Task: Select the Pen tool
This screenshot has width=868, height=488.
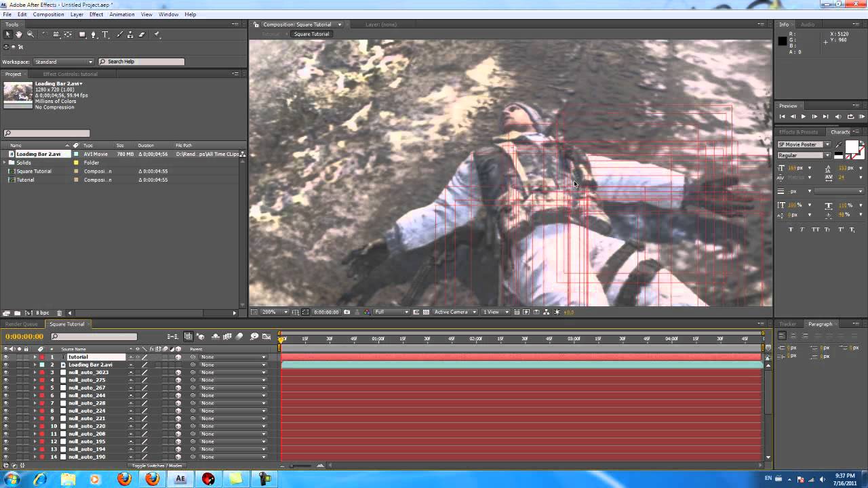Action: (94, 35)
